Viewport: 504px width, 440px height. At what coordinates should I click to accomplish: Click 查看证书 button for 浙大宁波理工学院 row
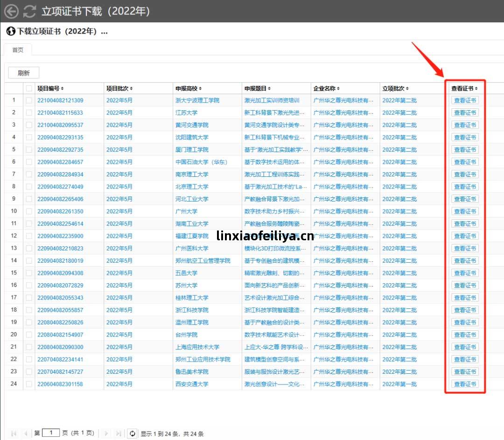[x=465, y=100]
